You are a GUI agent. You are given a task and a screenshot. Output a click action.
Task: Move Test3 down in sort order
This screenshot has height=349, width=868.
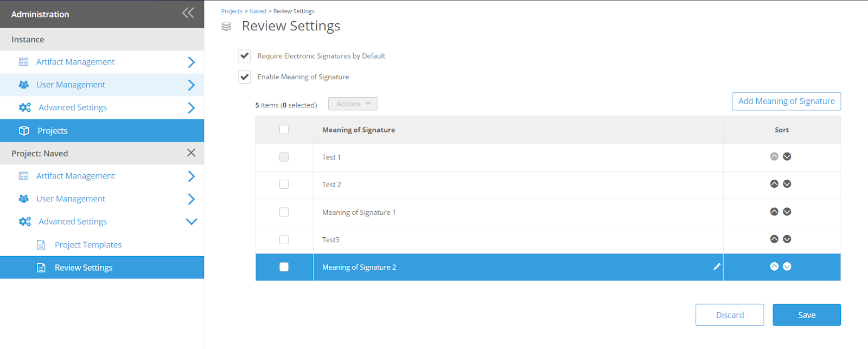coord(787,239)
